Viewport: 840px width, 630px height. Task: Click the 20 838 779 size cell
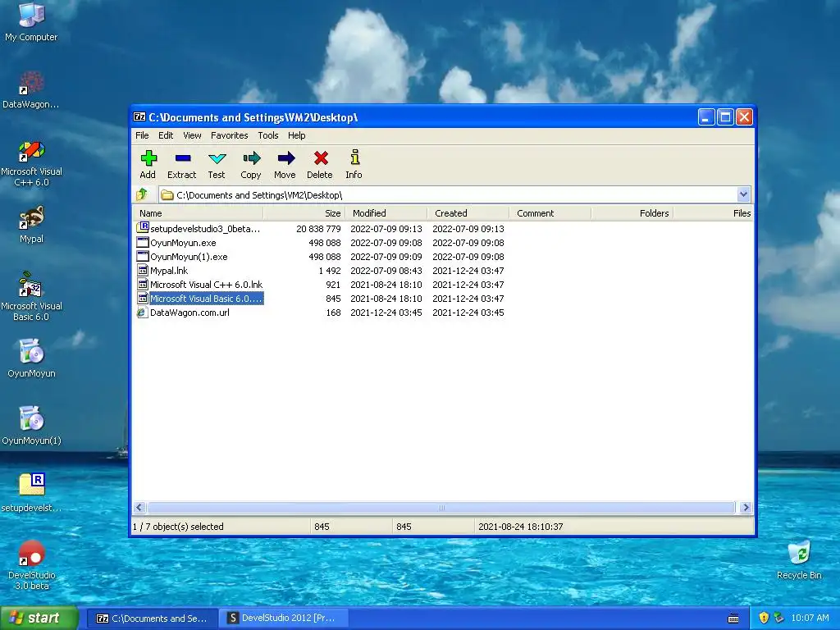pos(318,229)
